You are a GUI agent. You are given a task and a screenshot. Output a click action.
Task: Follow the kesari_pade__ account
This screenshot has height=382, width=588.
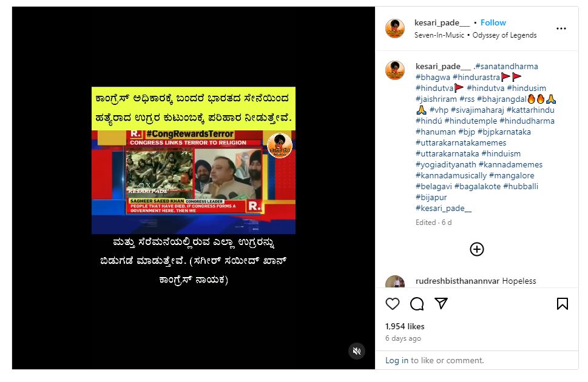[493, 22]
